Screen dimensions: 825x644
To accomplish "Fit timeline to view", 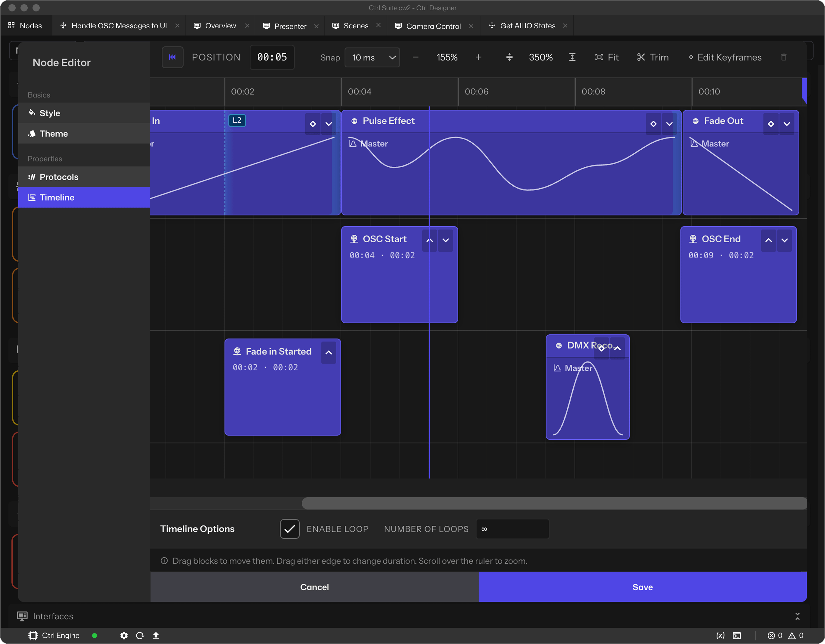I will tap(607, 57).
